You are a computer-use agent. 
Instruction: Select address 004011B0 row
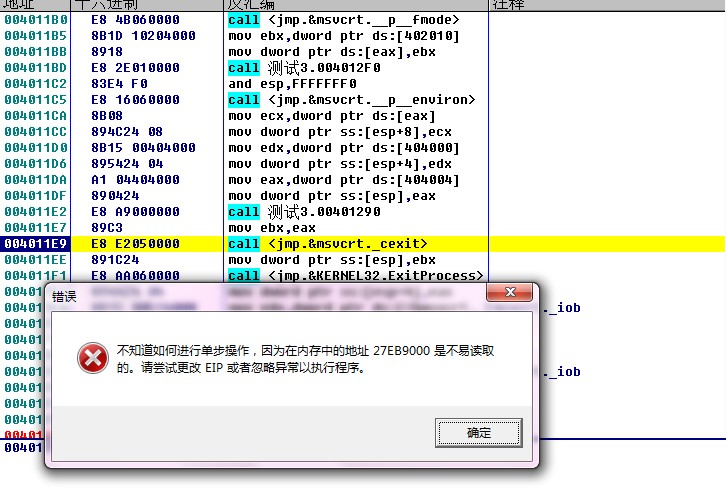(x=36, y=20)
